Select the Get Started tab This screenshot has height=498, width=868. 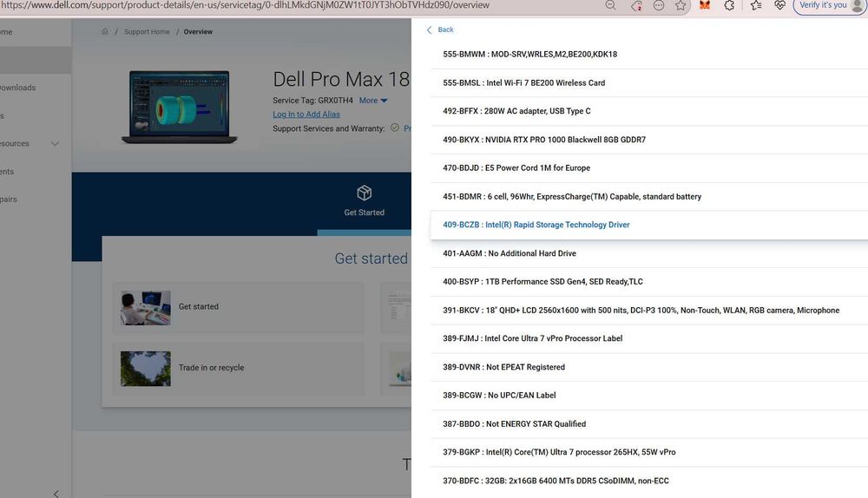pos(364,202)
